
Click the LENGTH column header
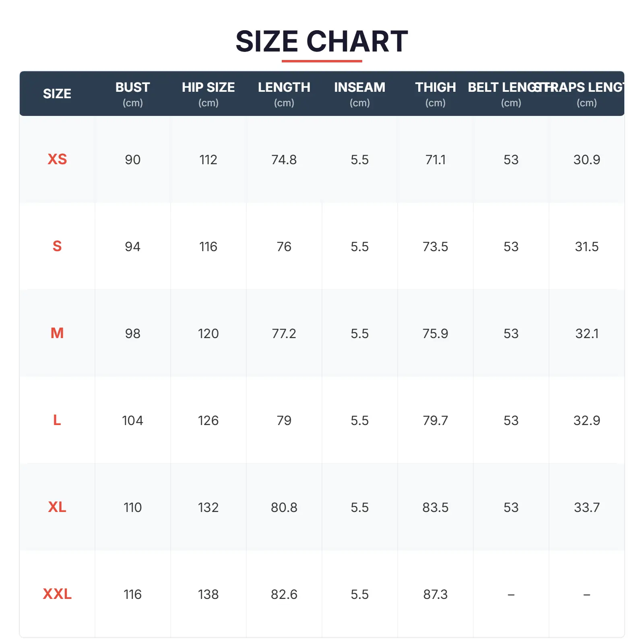(x=284, y=93)
